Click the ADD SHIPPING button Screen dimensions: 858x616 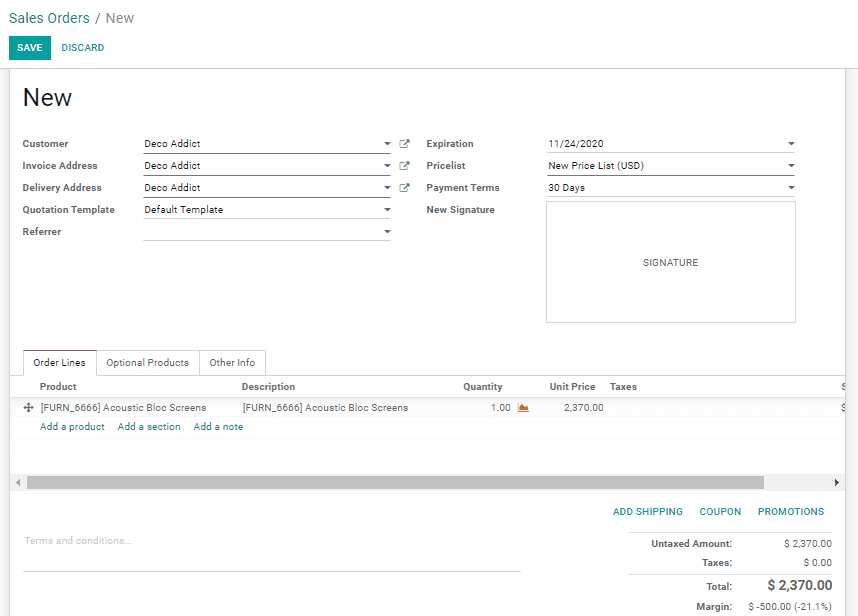[x=648, y=512]
